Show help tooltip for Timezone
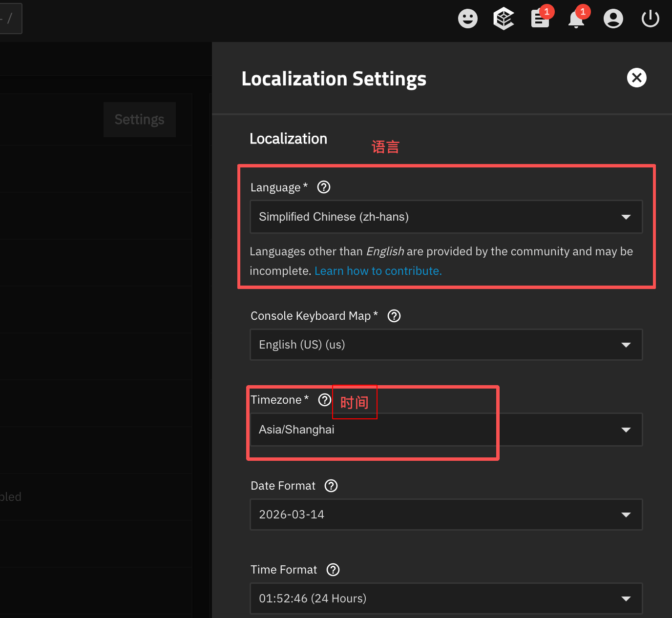Viewport: 672px width, 618px height. click(x=325, y=400)
